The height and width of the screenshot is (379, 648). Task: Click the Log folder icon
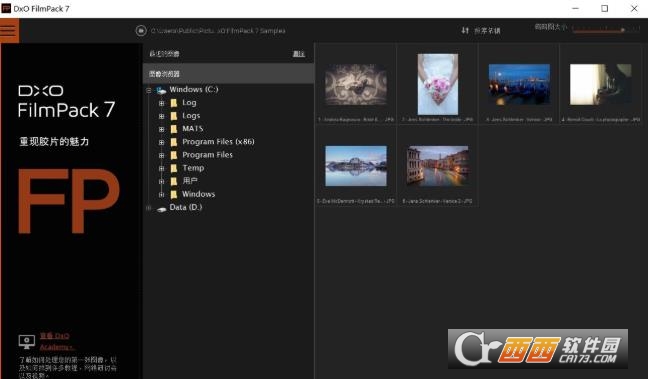point(174,103)
